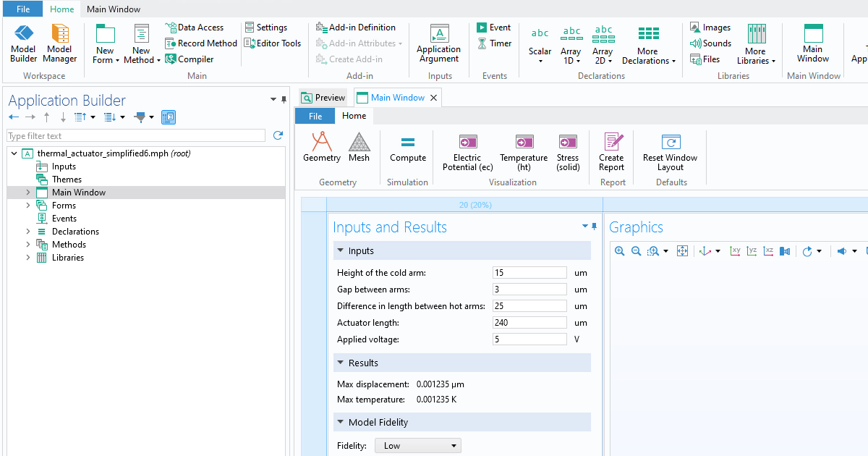Open the Sounds library
The image size is (868, 456).
pyautogui.click(x=710, y=43)
